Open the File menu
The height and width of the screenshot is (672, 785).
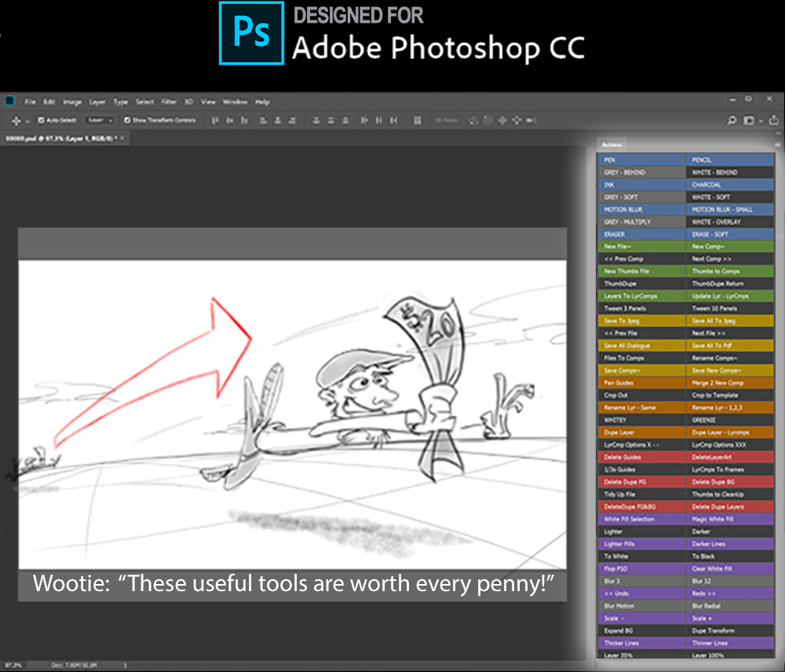coord(30,101)
